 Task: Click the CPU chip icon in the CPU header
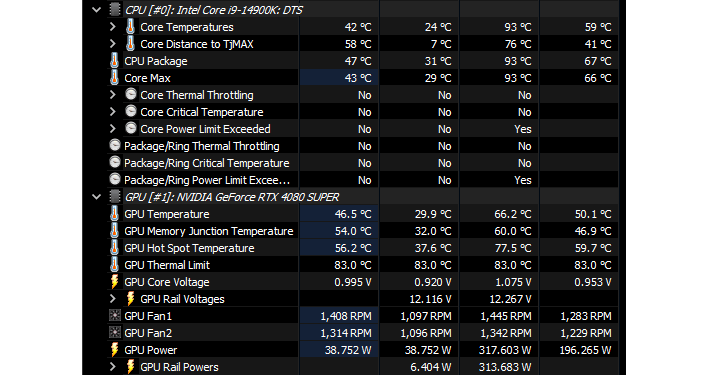tap(115, 9)
